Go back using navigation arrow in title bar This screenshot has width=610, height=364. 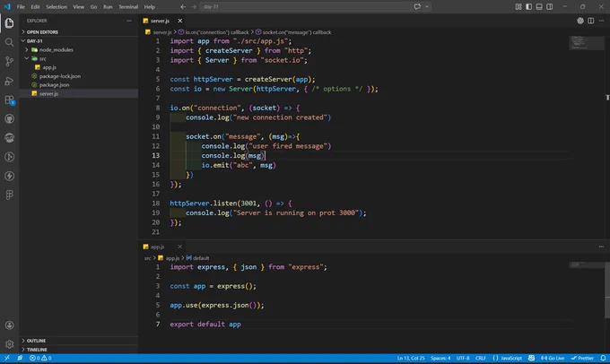(183, 6)
